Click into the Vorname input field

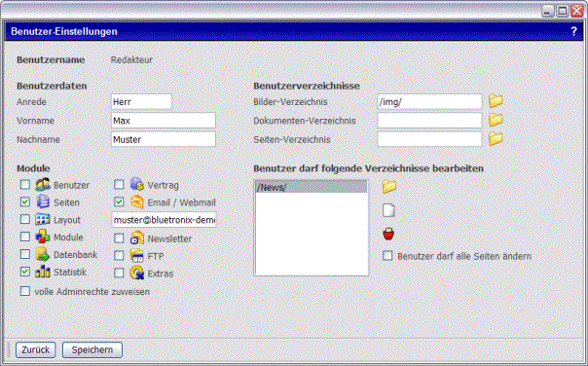[x=164, y=121]
